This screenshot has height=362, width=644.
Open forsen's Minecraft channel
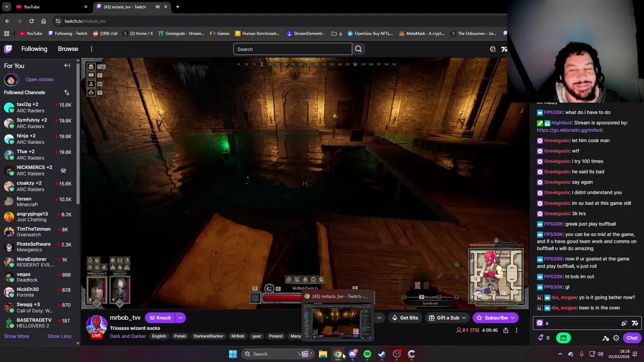[x=39, y=202]
